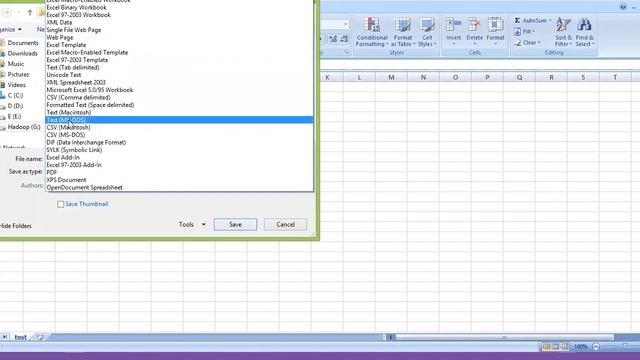The width and height of the screenshot is (640, 360).
Task: Click the Insert cells icon
Action: (453, 24)
